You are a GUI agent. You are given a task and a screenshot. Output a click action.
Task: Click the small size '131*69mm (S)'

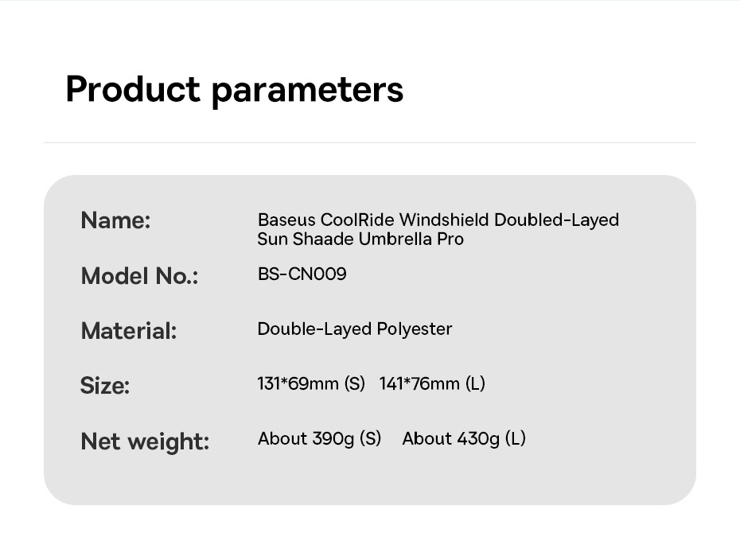(311, 384)
